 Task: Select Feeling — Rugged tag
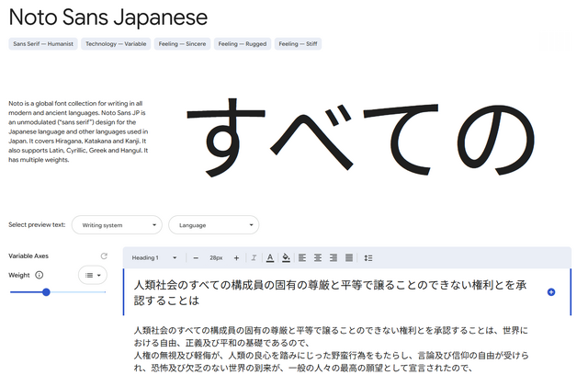point(243,44)
